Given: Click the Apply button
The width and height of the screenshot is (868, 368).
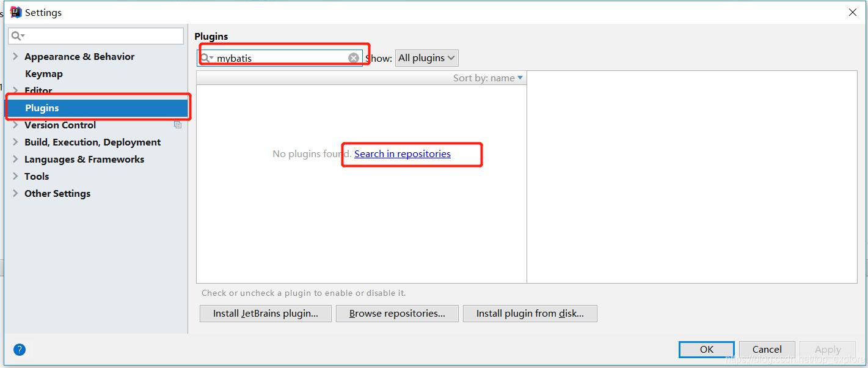Looking at the screenshot, I should 828,350.
